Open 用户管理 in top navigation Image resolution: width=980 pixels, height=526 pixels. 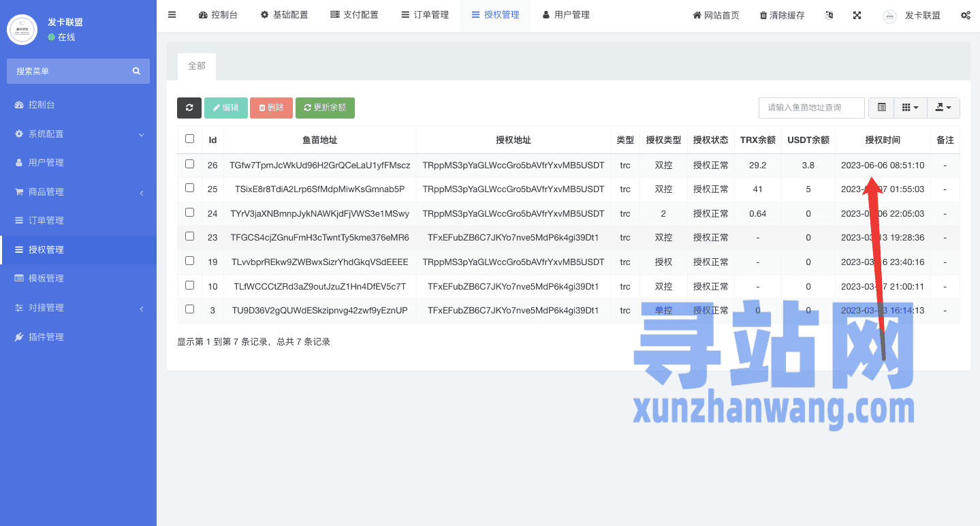566,15
